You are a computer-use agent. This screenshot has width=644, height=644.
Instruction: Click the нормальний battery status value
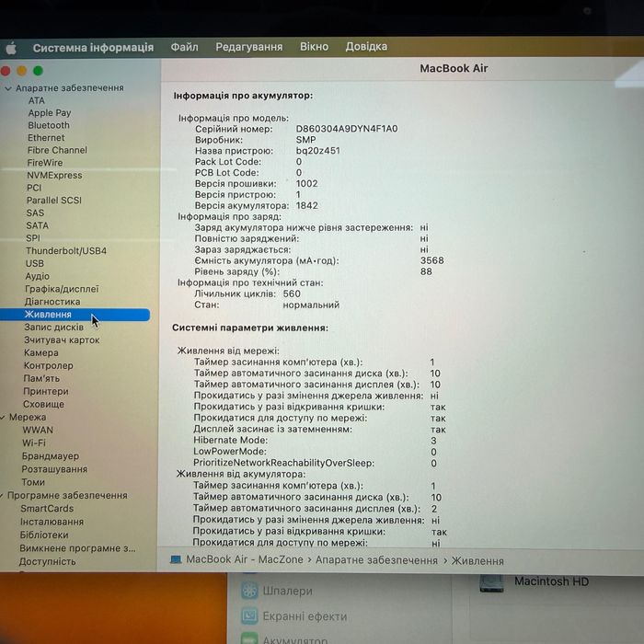311,305
